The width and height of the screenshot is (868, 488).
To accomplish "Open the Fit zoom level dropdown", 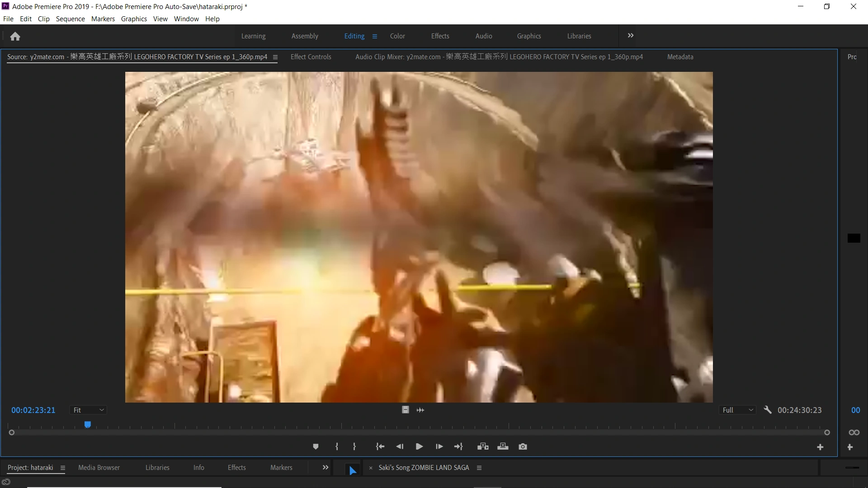I will (89, 410).
